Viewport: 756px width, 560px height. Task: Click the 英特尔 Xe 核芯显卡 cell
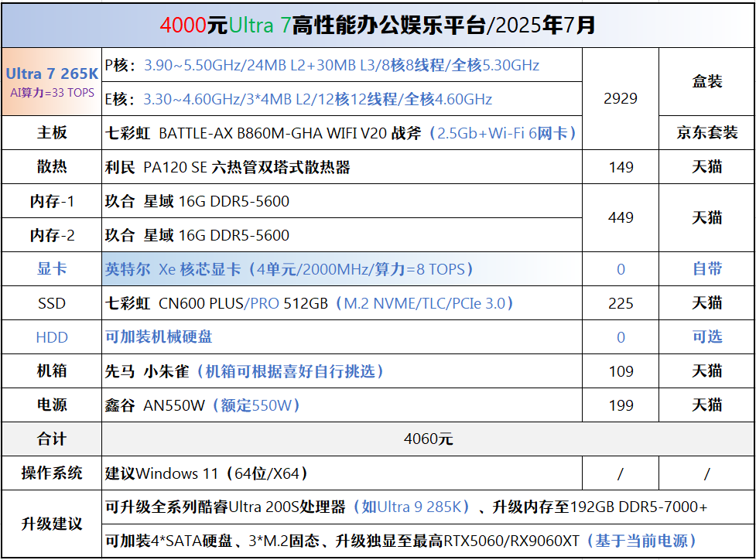(x=342, y=269)
